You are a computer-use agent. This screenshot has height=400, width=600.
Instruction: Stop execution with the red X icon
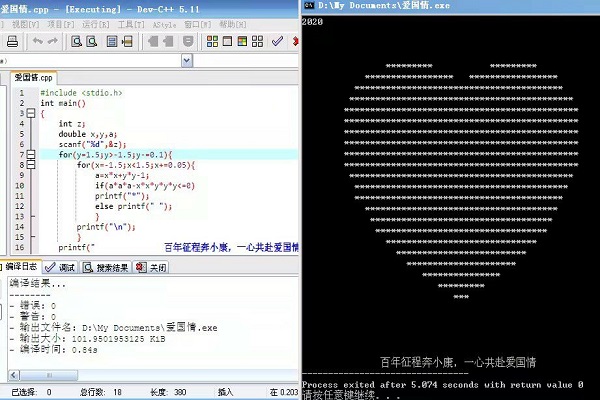tap(295, 41)
